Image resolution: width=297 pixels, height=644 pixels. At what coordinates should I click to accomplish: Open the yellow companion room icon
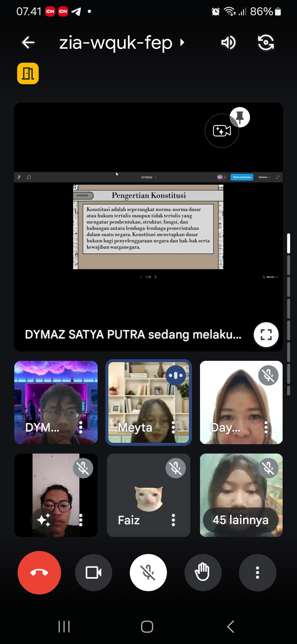28,73
